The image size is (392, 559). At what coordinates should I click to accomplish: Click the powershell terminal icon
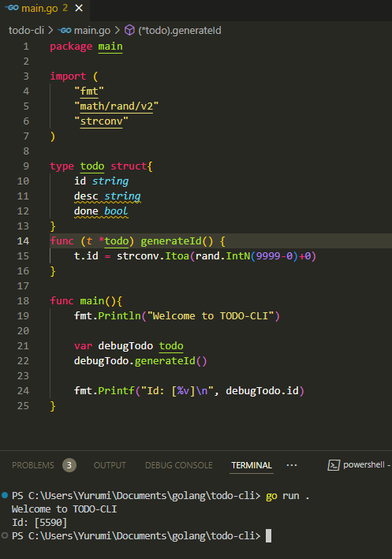(334, 465)
